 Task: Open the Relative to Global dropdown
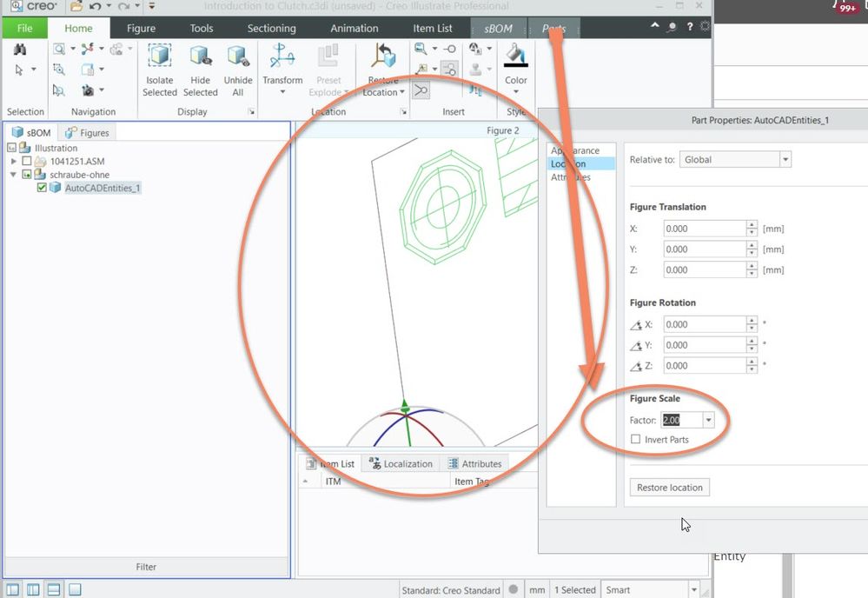point(785,160)
